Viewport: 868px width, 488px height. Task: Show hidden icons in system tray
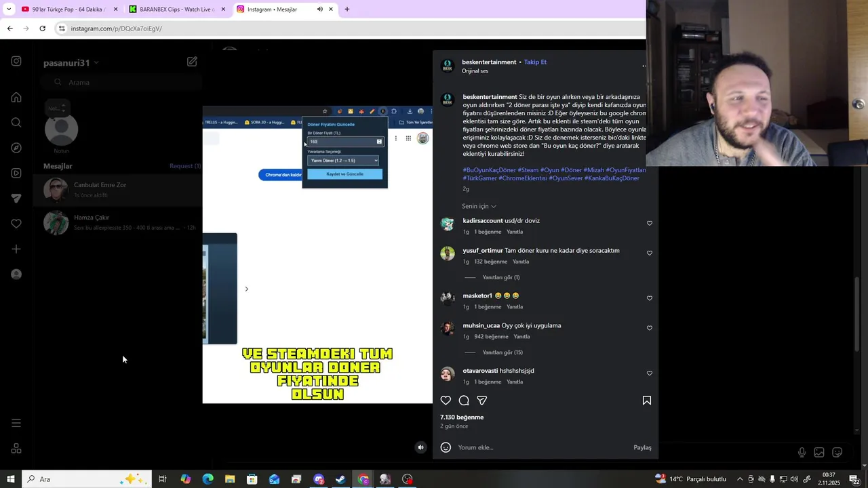click(x=740, y=479)
